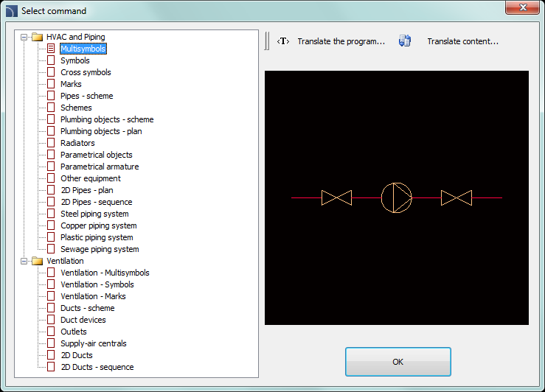The height and width of the screenshot is (392, 545).
Task: Choose Steel piping system command
Action: click(x=94, y=214)
